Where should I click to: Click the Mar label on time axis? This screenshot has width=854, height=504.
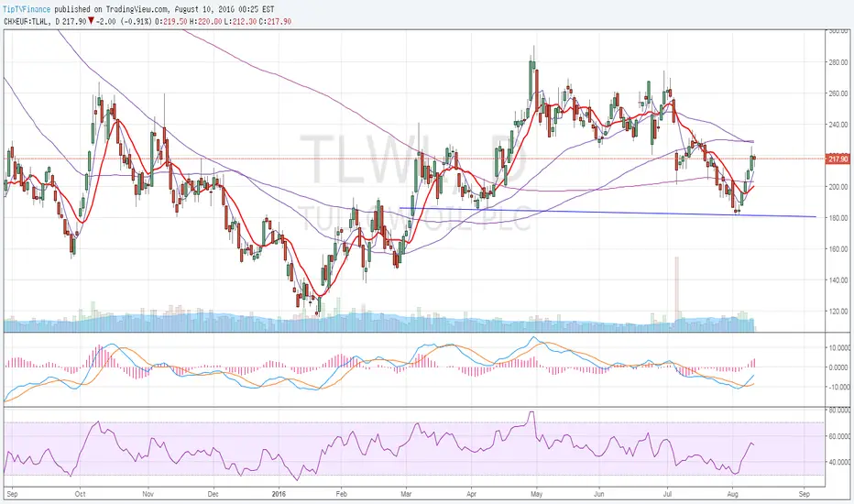pos(406,494)
